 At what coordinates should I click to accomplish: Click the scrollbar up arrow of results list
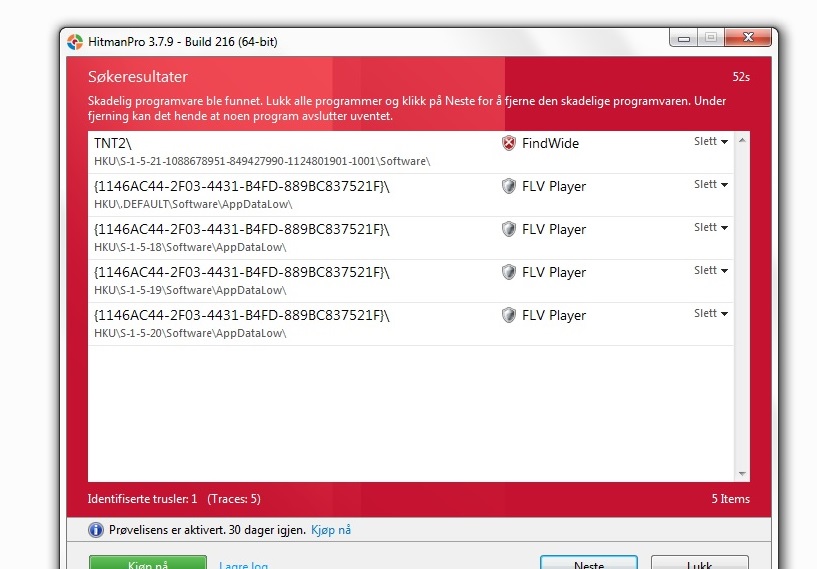click(742, 140)
